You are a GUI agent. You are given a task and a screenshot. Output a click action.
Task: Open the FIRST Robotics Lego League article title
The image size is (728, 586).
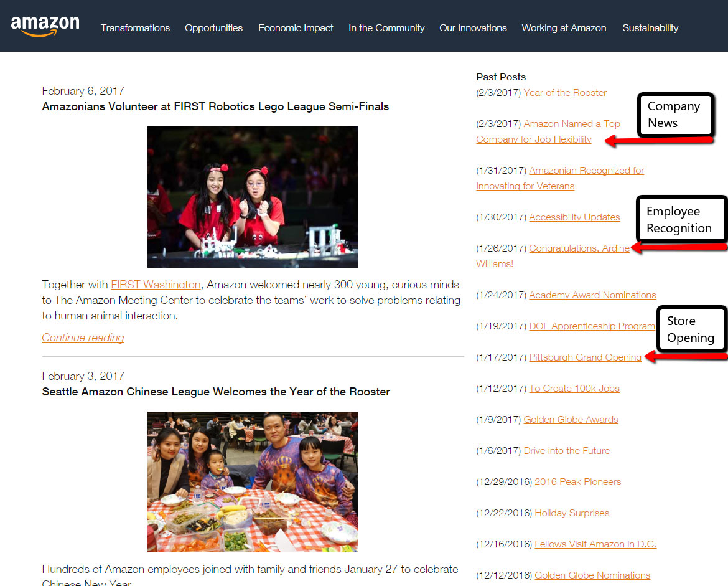pyautogui.click(x=215, y=106)
